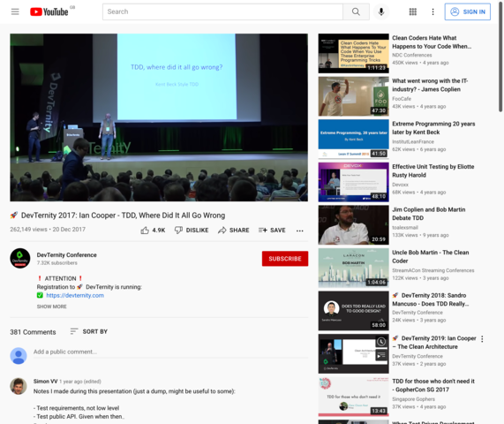
Task: Like the video with thumbs up
Action: pyautogui.click(x=153, y=231)
